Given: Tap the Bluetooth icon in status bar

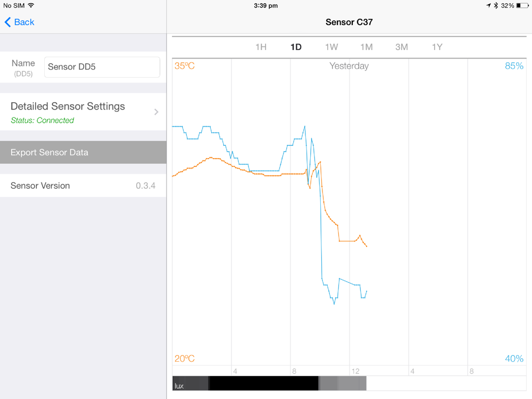Looking at the screenshot, I should coord(496,5).
